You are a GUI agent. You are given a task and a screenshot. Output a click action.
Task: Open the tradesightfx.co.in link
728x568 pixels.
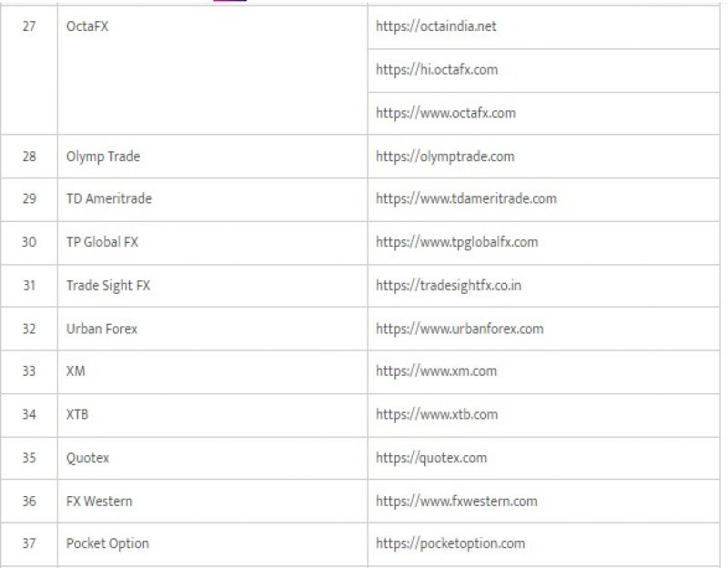(449, 285)
